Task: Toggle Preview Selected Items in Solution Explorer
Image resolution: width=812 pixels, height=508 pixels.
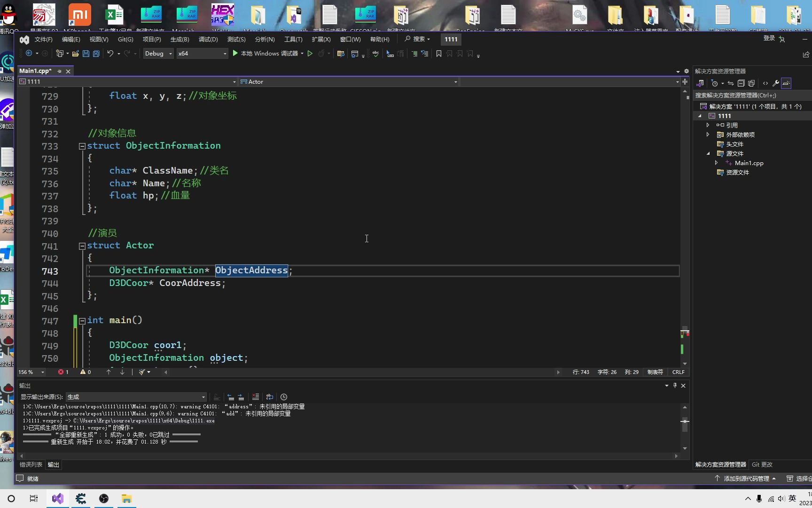Action: click(x=786, y=83)
